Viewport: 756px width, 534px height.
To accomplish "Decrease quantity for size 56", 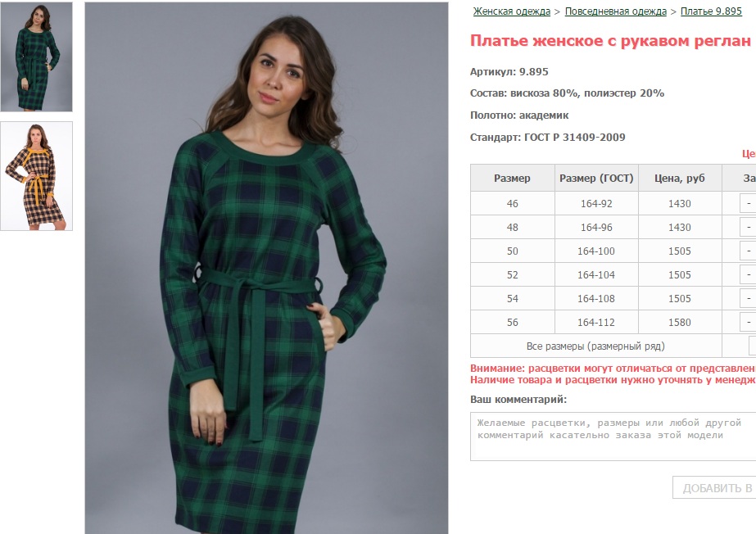I will click(749, 322).
